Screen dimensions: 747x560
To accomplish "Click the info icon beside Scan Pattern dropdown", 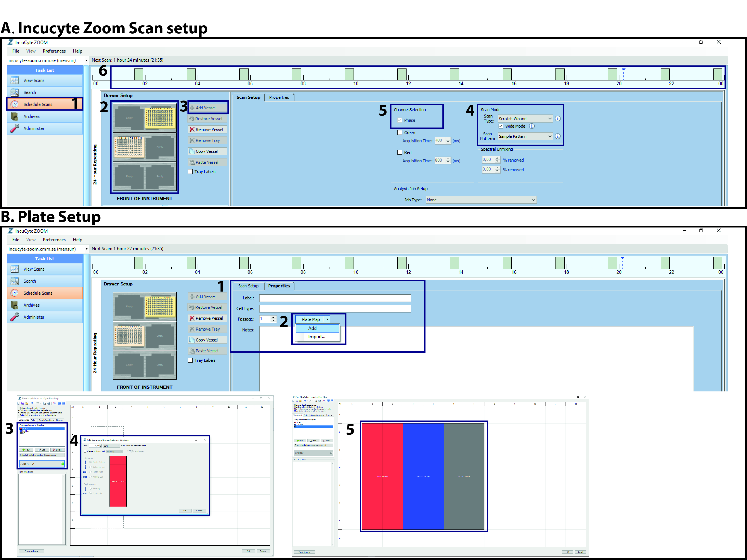I will click(557, 136).
